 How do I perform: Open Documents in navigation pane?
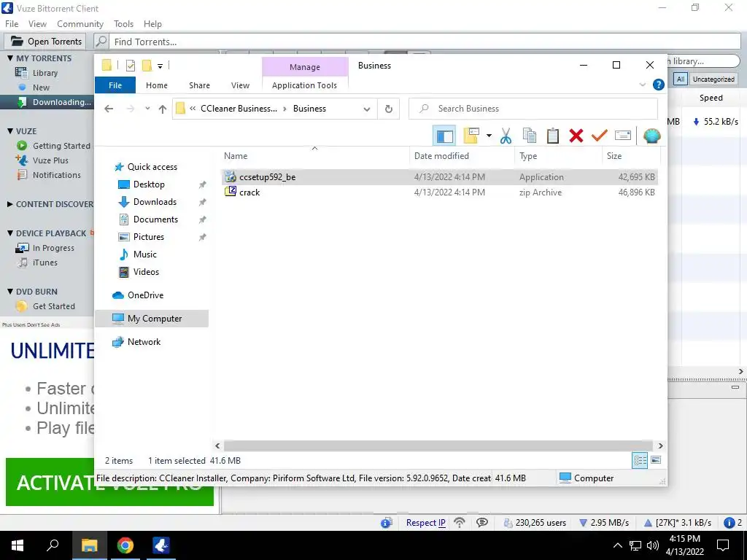click(x=155, y=219)
